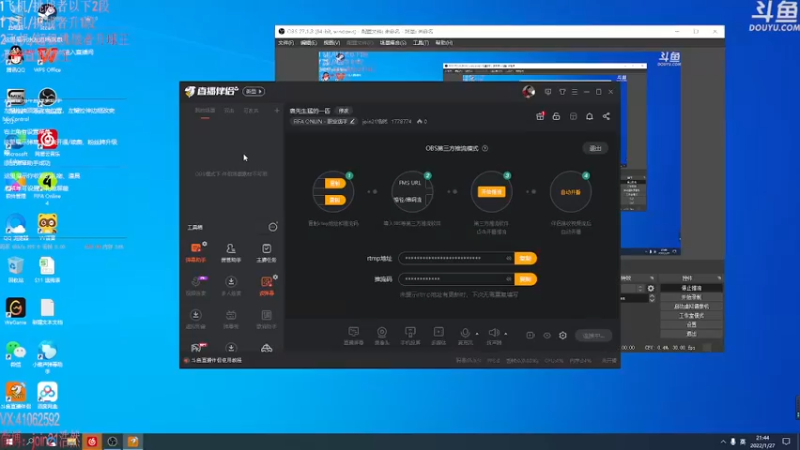Click the store icon beside the bell
800x450 pixels.
pyautogui.click(x=573, y=116)
